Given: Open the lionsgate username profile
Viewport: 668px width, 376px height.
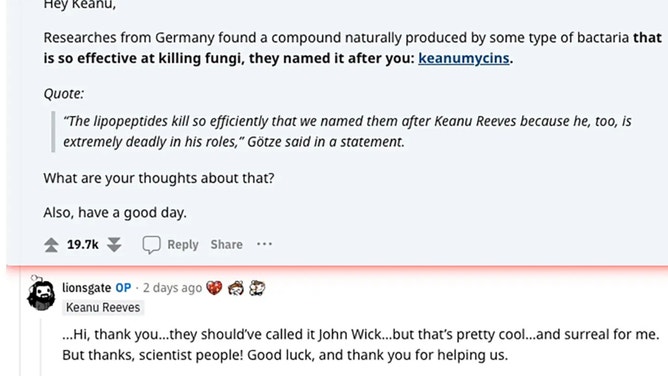Looking at the screenshot, I should (86, 288).
